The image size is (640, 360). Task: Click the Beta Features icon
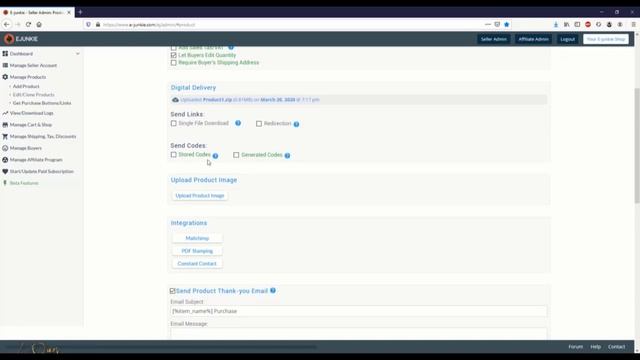[5, 183]
